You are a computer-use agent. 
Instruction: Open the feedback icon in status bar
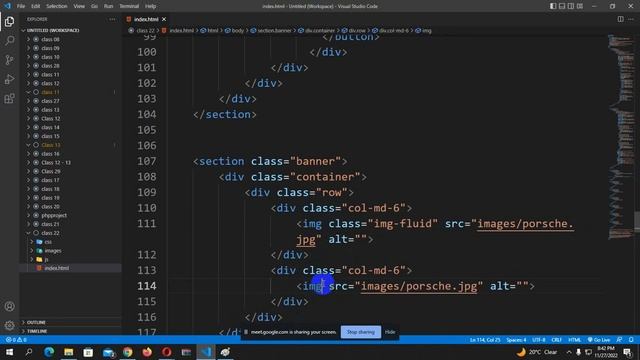tap(620, 340)
